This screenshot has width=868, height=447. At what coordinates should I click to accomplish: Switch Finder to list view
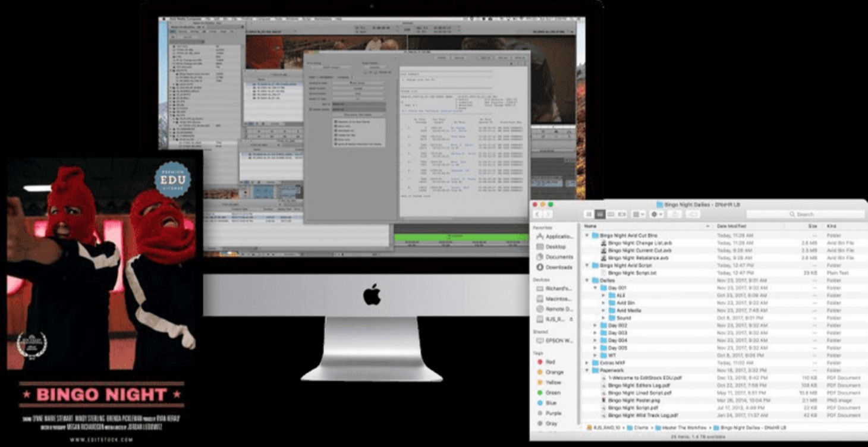pos(600,214)
